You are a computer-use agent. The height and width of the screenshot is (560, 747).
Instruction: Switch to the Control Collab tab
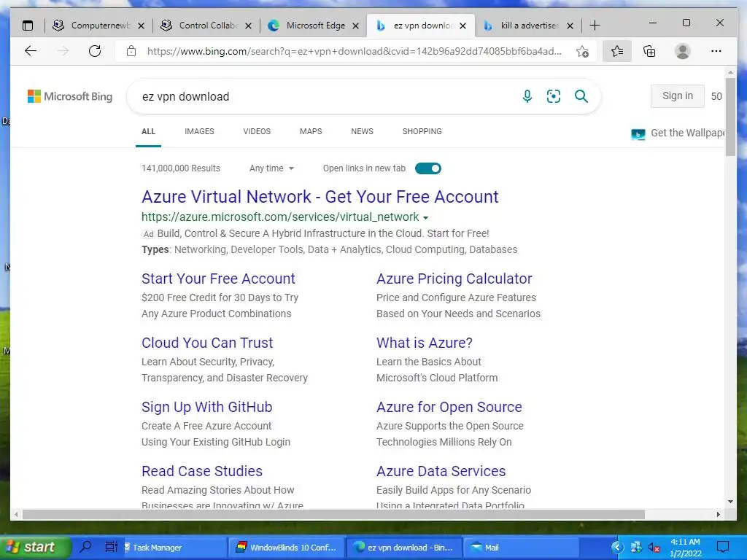coord(207,26)
